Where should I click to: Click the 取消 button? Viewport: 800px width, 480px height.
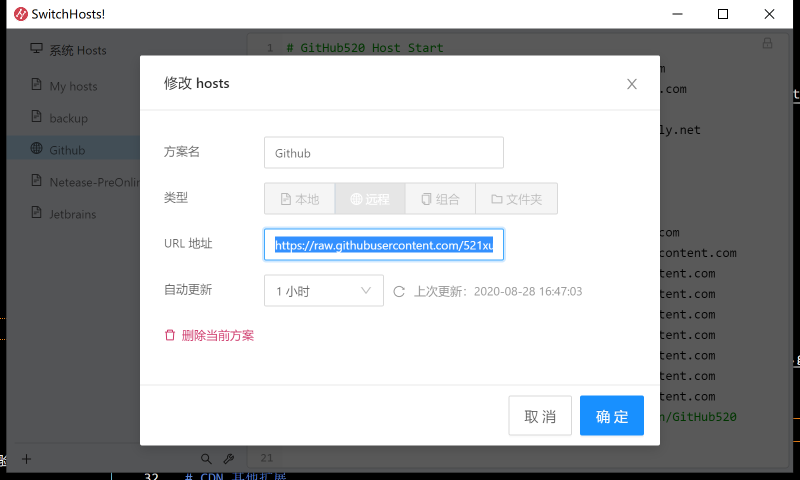point(540,416)
